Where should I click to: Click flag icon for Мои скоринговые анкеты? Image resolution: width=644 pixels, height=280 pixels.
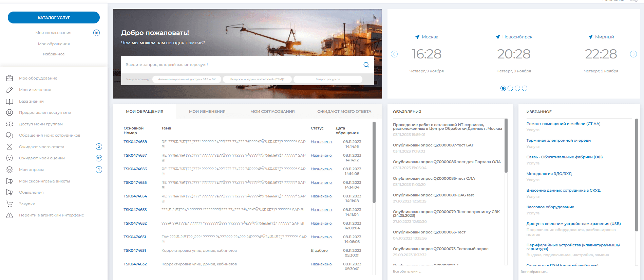click(10, 181)
